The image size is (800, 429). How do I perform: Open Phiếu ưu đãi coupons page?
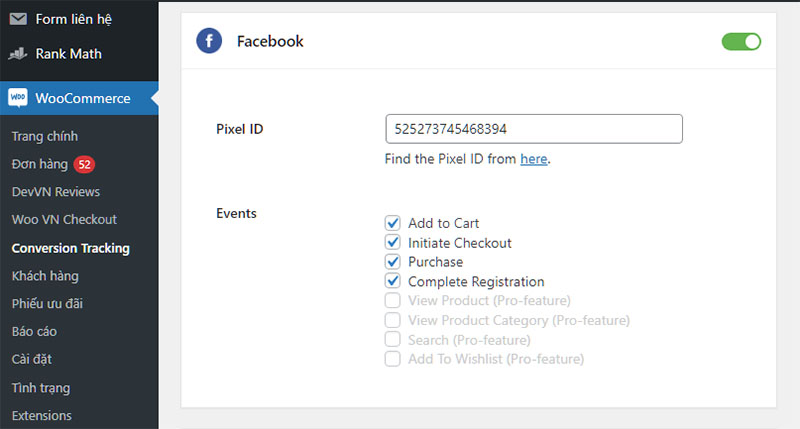pyautogui.click(x=47, y=304)
